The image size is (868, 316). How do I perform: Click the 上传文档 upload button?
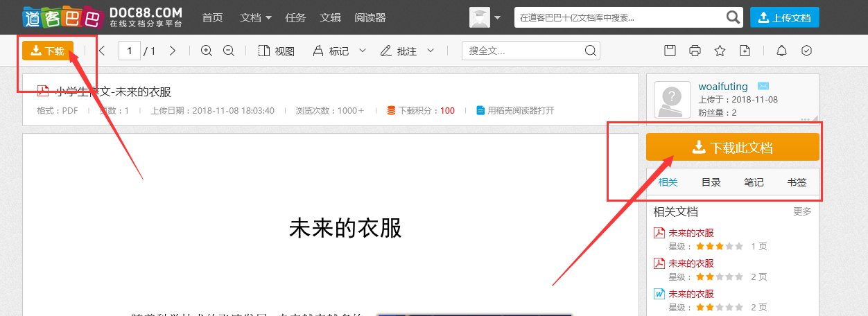785,17
